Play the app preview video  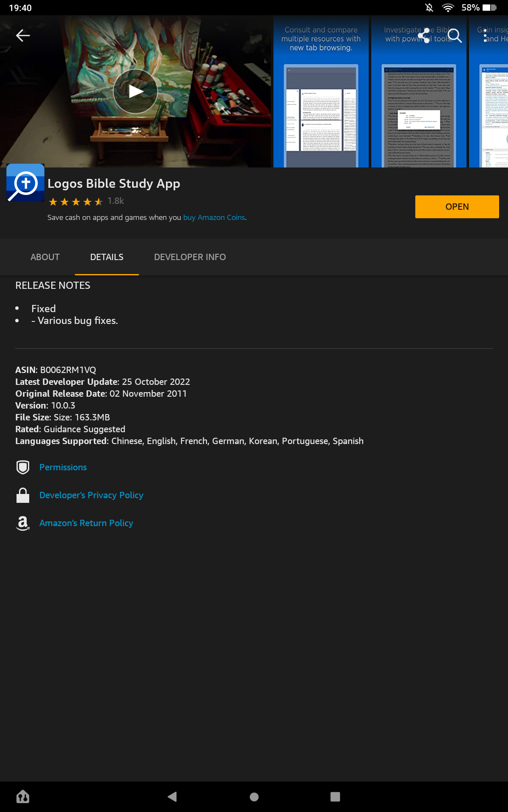[x=135, y=91]
